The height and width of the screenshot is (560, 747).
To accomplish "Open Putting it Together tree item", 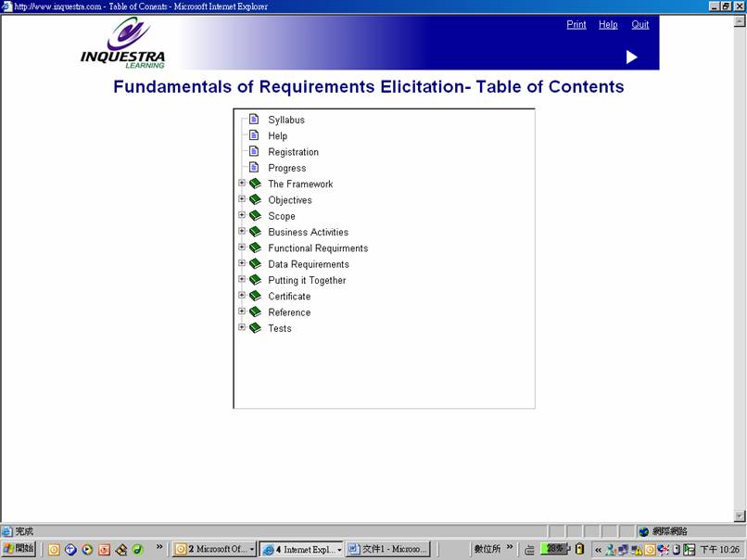I will (x=307, y=280).
